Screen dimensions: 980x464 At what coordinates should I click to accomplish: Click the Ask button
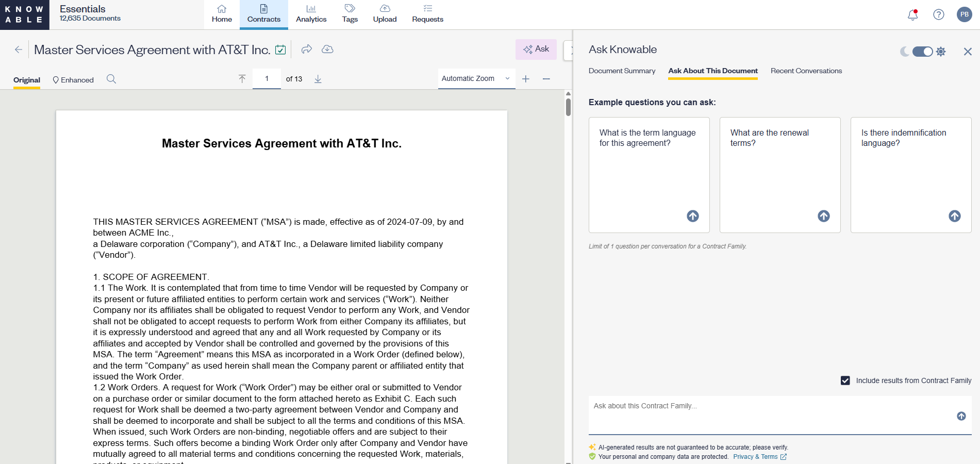536,49
